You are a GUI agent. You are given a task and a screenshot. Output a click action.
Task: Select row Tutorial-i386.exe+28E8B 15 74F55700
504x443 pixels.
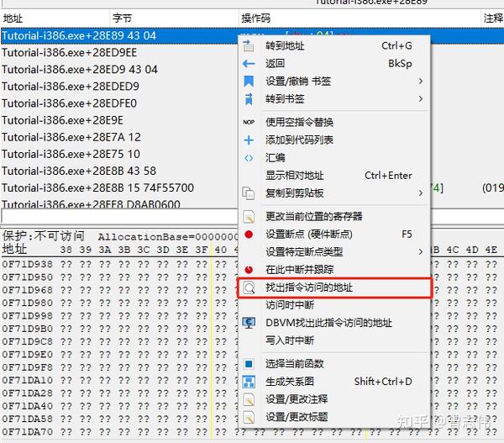pos(119,188)
